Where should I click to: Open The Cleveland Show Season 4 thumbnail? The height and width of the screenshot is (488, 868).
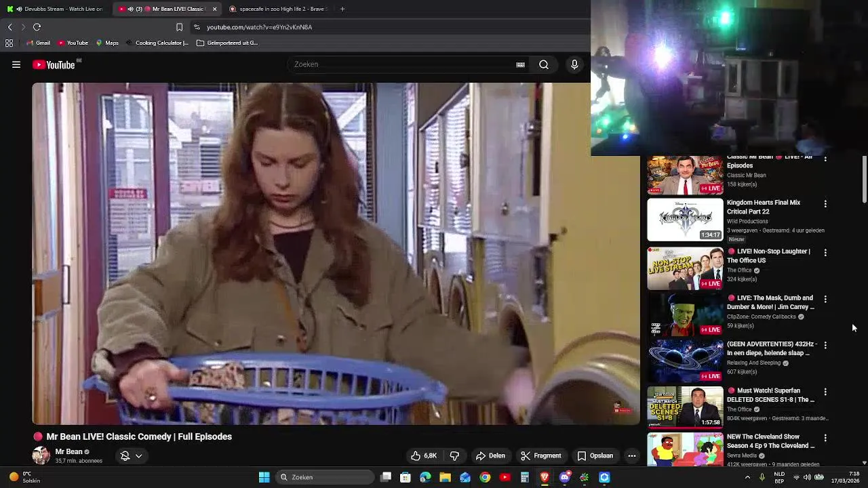685,449
